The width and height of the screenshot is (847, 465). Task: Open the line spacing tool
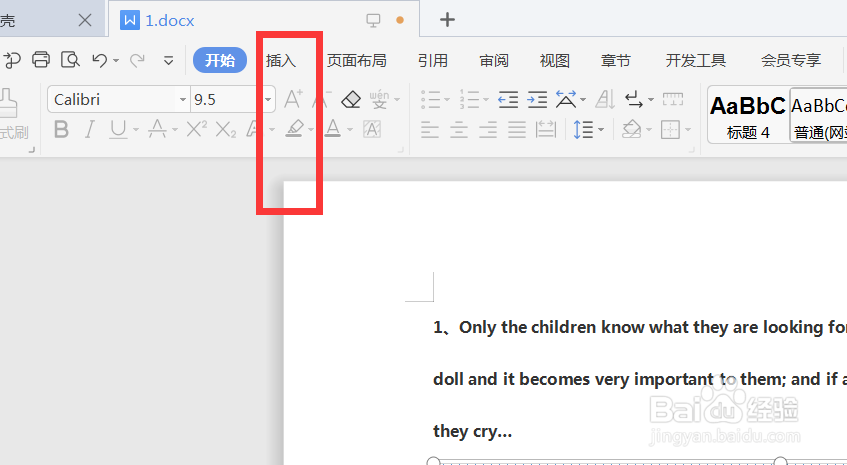[x=583, y=130]
